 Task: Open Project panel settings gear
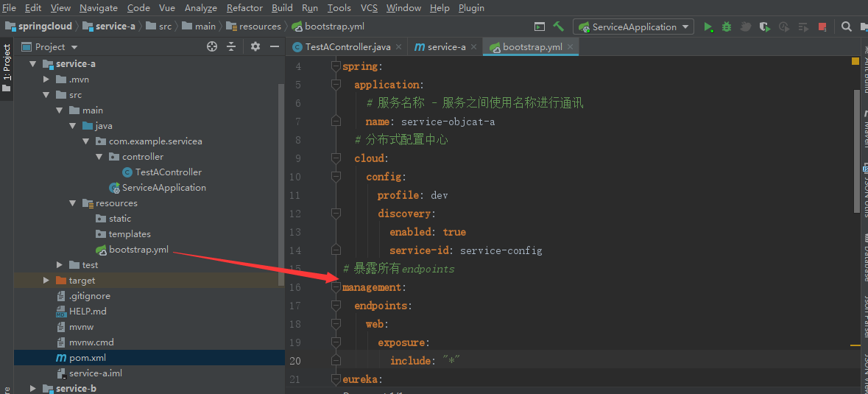tap(255, 47)
